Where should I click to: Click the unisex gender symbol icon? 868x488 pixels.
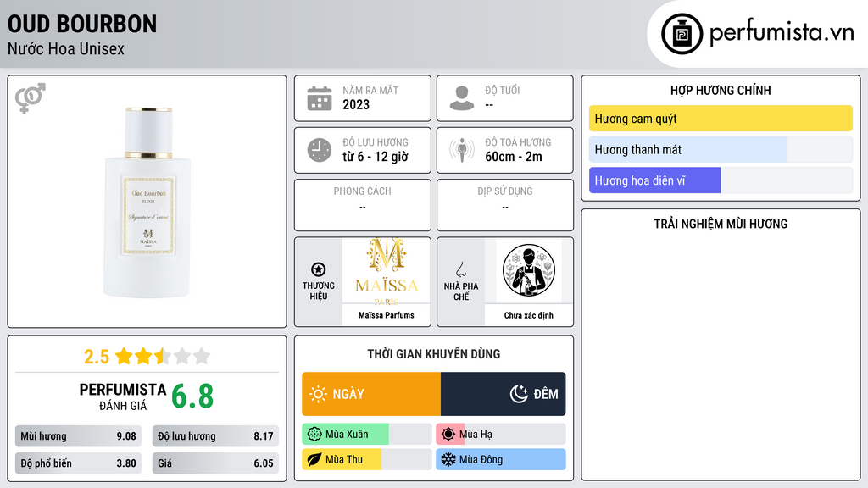click(31, 98)
